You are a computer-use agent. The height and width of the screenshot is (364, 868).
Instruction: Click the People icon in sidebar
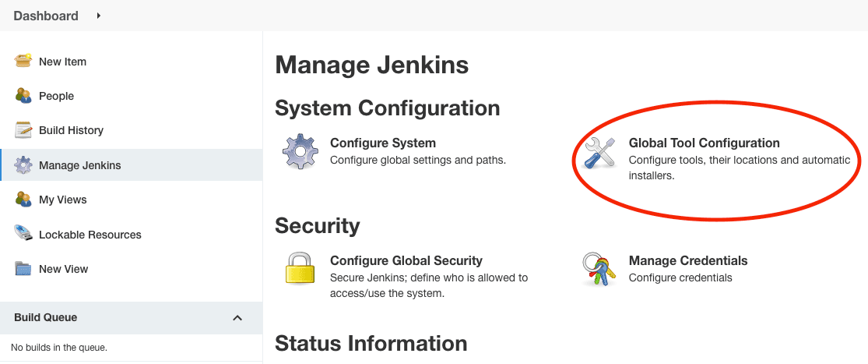pyautogui.click(x=23, y=96)
